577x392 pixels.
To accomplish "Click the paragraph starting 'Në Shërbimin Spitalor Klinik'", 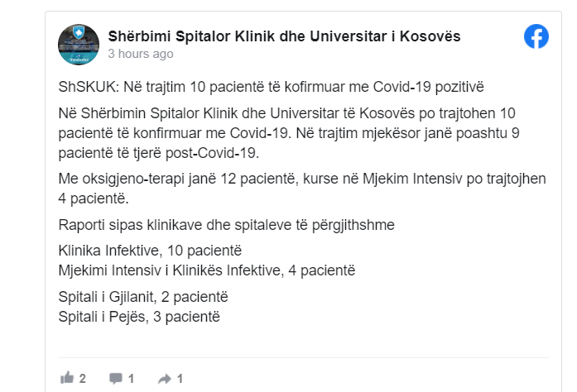I will [x=289, y=133].
